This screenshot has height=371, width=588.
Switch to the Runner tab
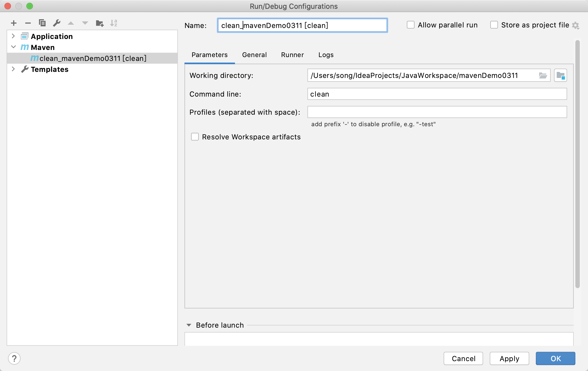pyautogui.click(x=292, y=55)
